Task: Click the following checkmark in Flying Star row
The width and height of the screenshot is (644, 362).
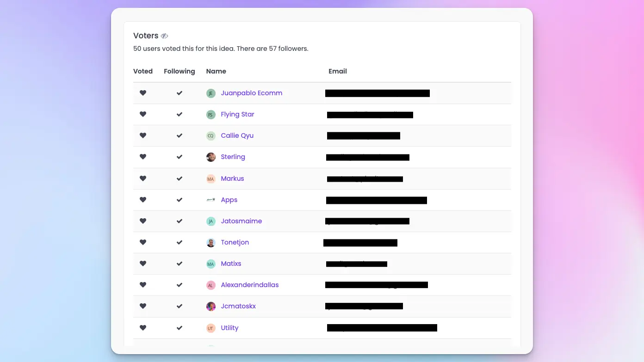Action: pos(180,114)
